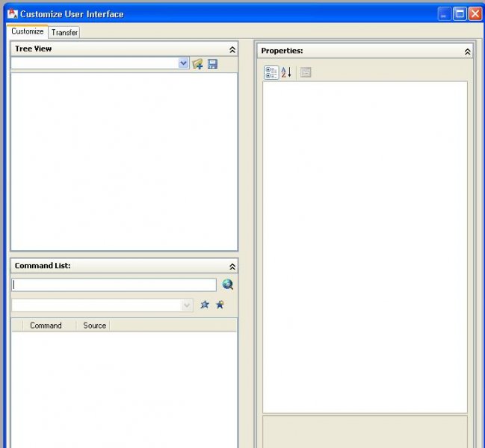Viewport: 485px width, 448px height.
Task: Select the Customize tab
Action: tap(27, 31)
